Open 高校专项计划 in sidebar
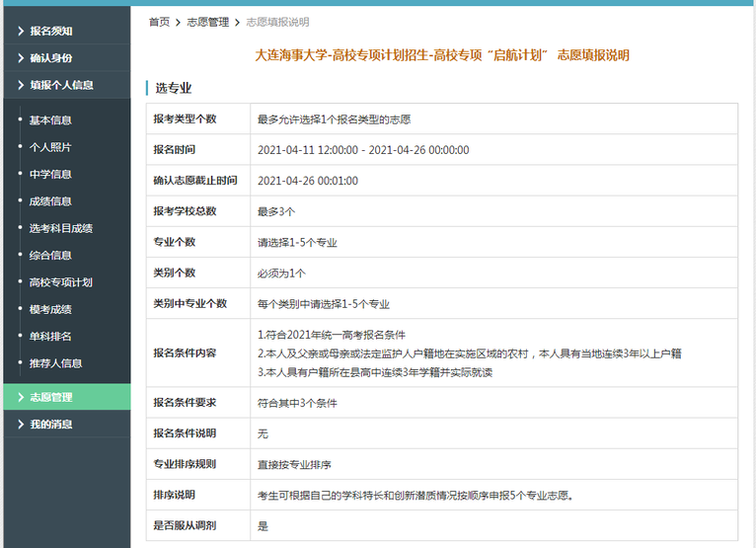The width and height of the screenshot is (756, 548). point(61,282)
